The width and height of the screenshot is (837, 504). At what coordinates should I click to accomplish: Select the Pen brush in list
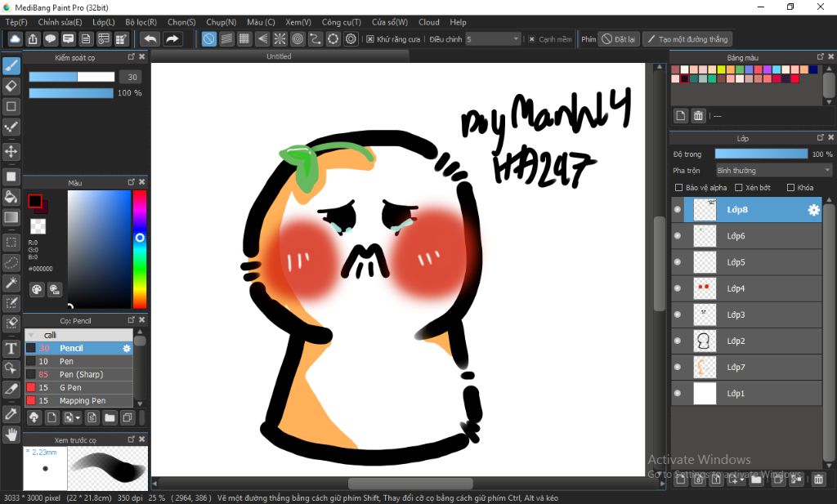[79, 362]
